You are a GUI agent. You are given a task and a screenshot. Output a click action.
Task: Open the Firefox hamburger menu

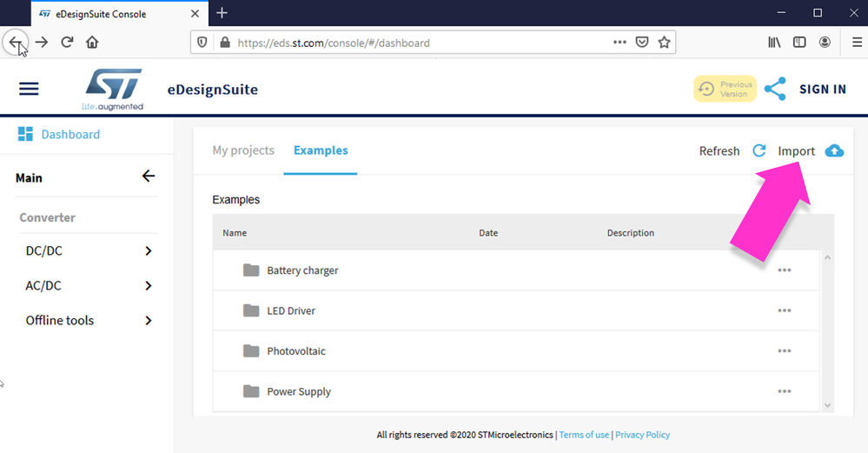tap(857, 42)
